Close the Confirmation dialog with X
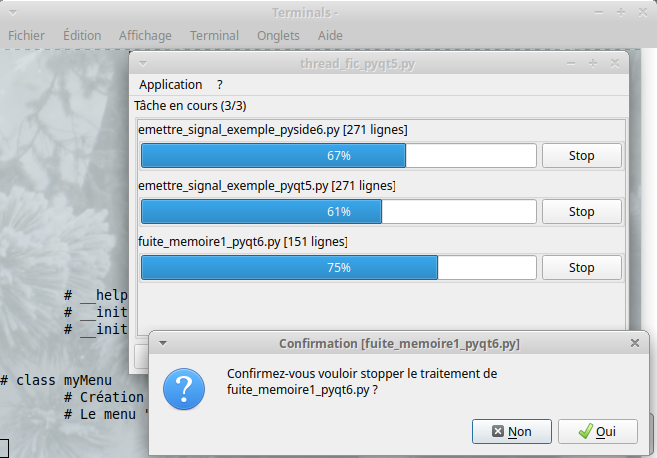657x458 pixels. pyautogui.click(x=634, y=343)
